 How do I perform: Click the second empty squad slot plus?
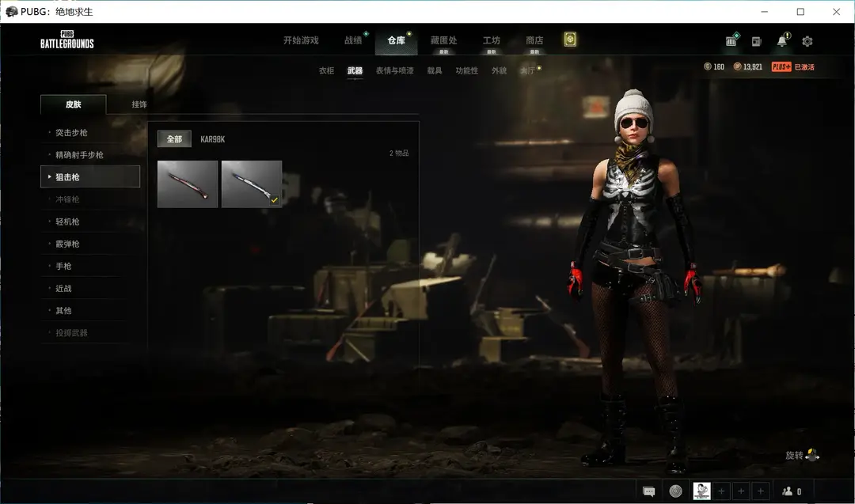(741, 491)
